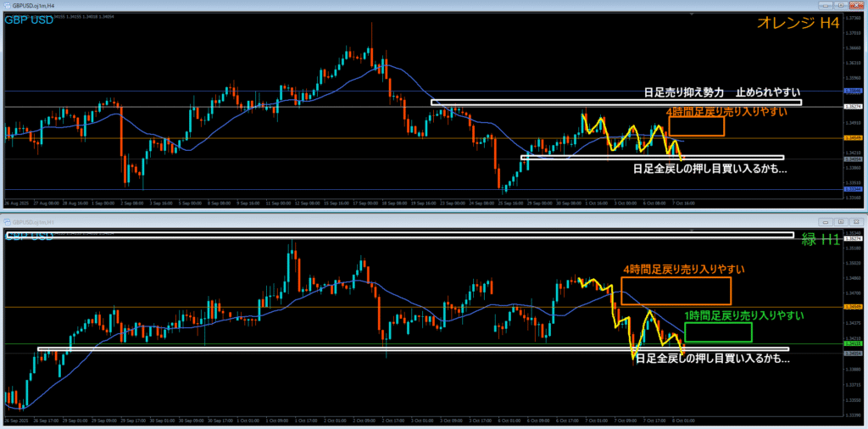Image resolution: width=868 pixels, height=429 pixels.
Task: Maximize the GBPUSD H1 chart window
Action: tap(841, 221)
